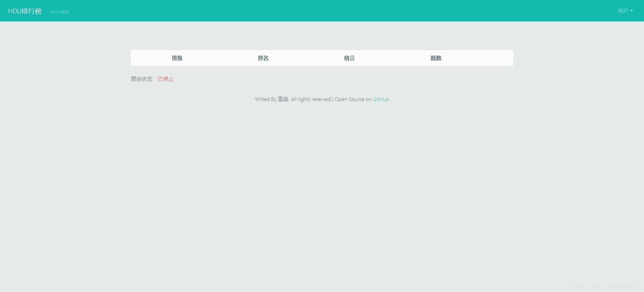Click the 班级 column header

[177, 58]
